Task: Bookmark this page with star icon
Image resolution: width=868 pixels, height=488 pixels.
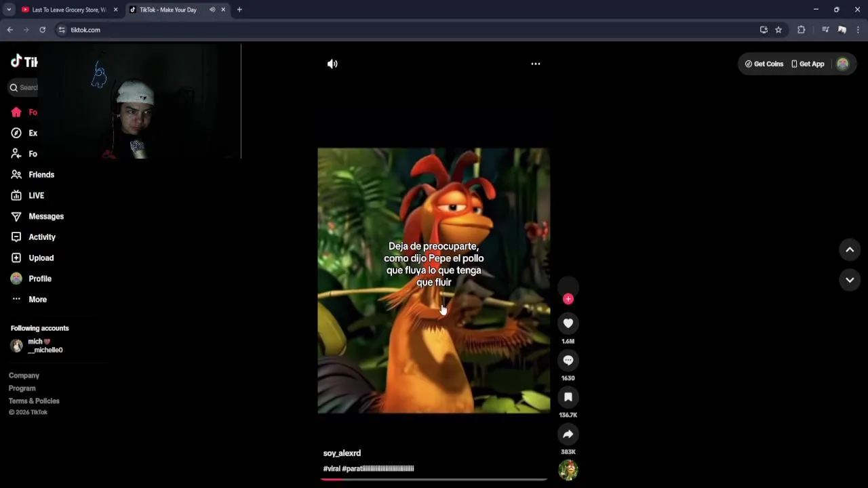Action: (778, 30)
